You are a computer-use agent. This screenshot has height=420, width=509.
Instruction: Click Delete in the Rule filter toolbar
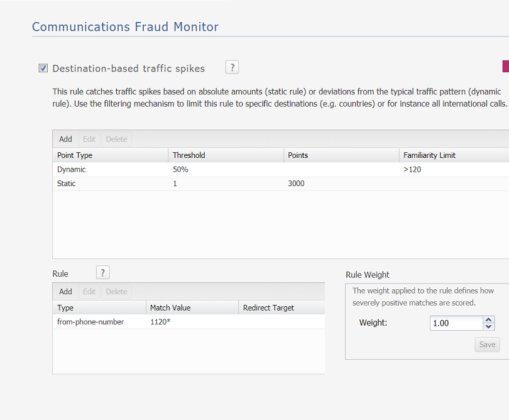pos(116,291)
